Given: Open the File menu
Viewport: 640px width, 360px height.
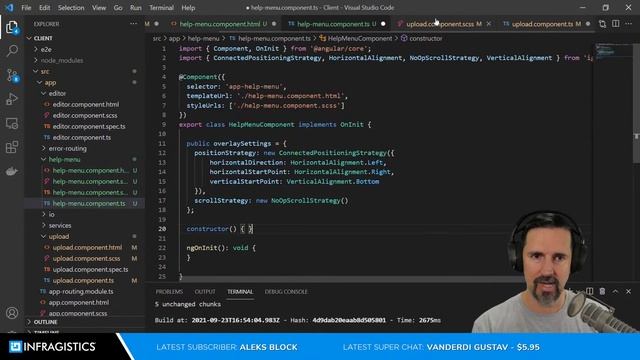Looking at the screenshot, I should pos(26,7).
